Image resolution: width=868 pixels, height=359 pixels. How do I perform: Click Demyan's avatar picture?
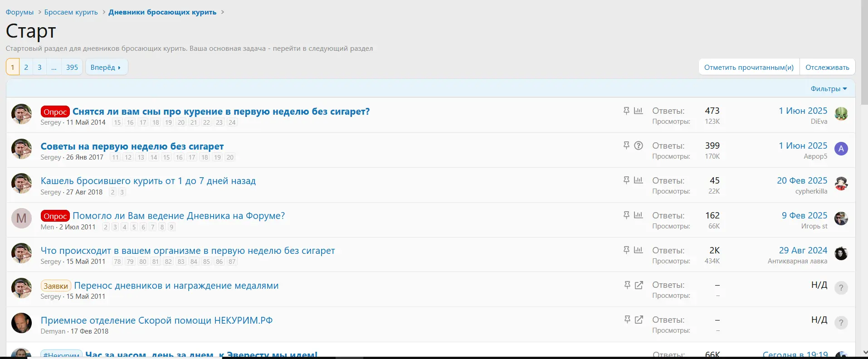(21, 323)
